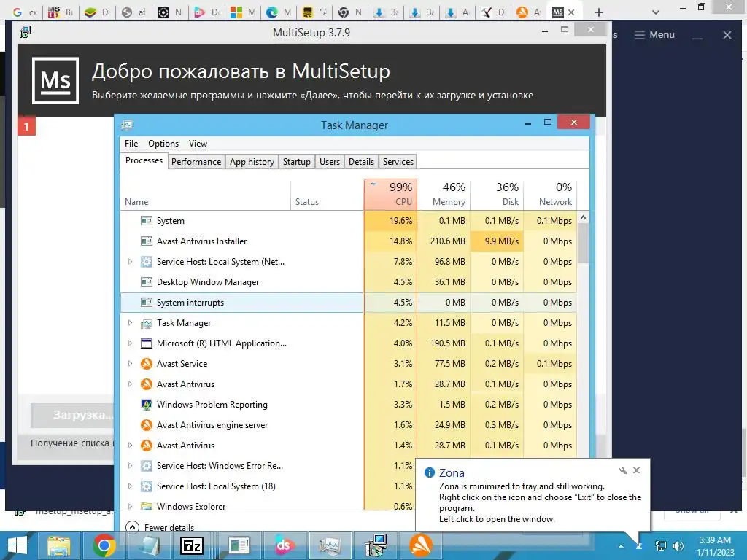Expand Service Host: Local System (Net... row
The width and height of the screenshot is (747, 560).
130,262
